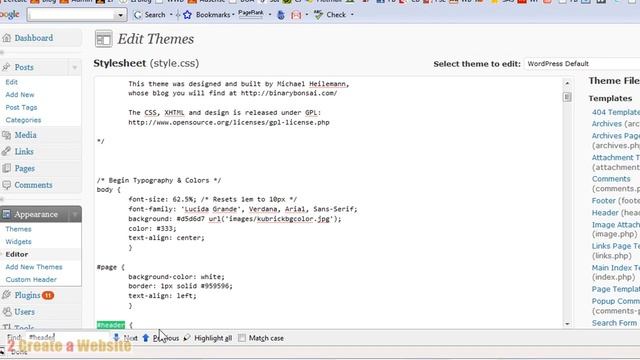Click the Comments bubble icon
Screen dimensions: 640x360
tap(6, 185)
